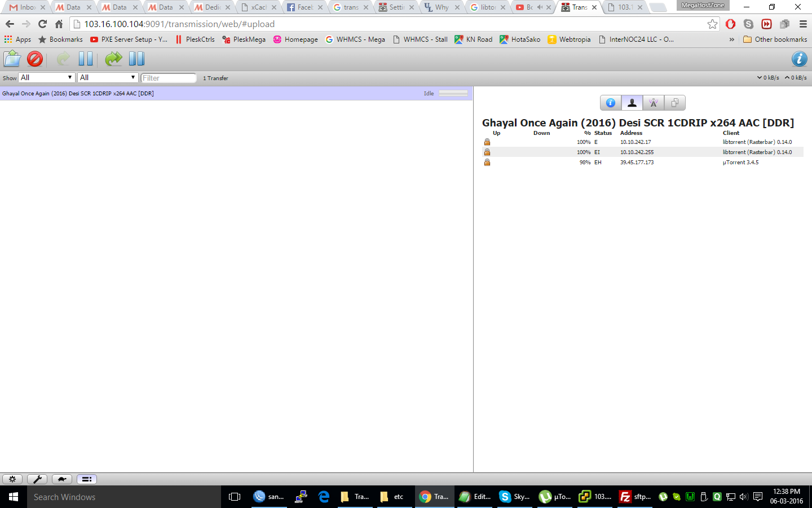This screenshot has width=812, height=508.
Task: Reload the current page
Action: click(x=42, y=24)
